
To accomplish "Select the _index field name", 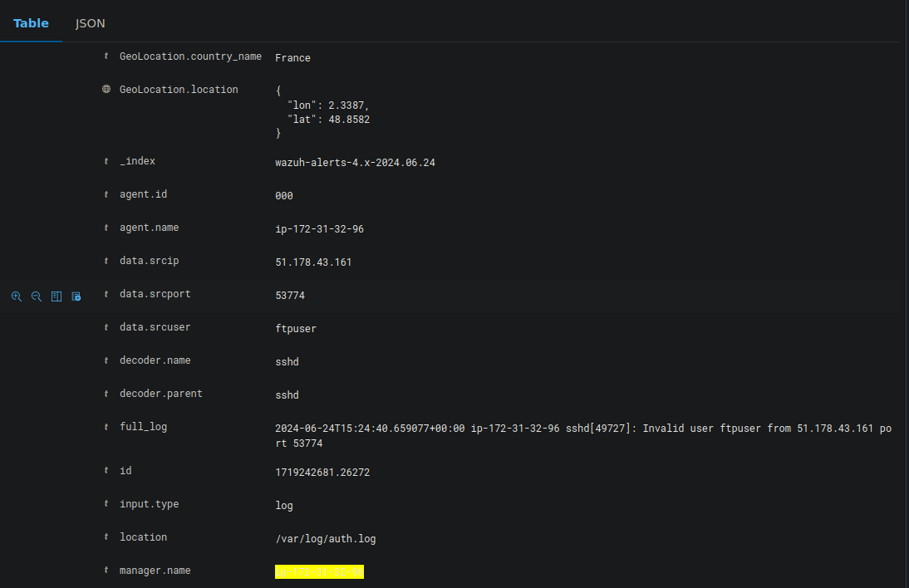I will (x=137, y=161).
